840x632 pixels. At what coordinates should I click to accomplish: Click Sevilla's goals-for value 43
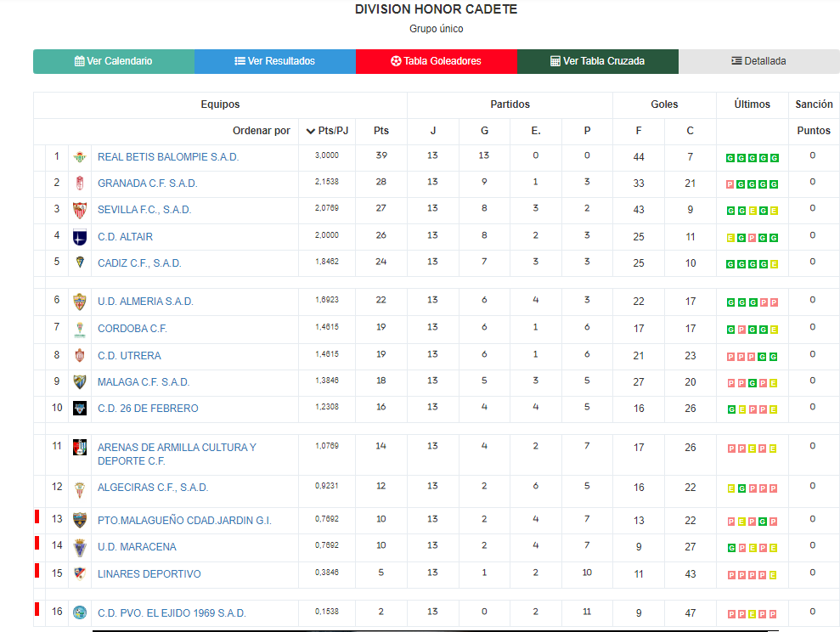639,210
